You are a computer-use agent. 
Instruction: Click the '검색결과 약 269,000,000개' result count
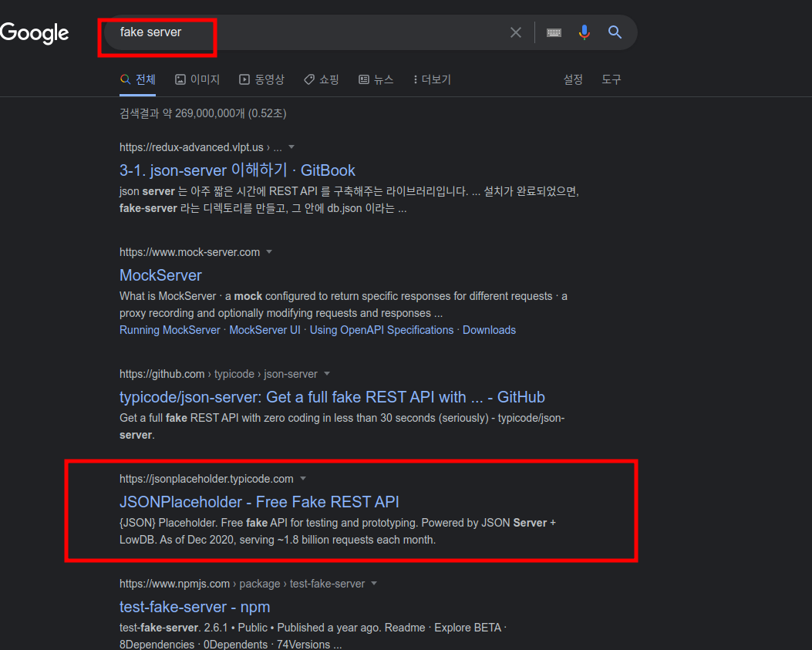[x=203, y=113]
